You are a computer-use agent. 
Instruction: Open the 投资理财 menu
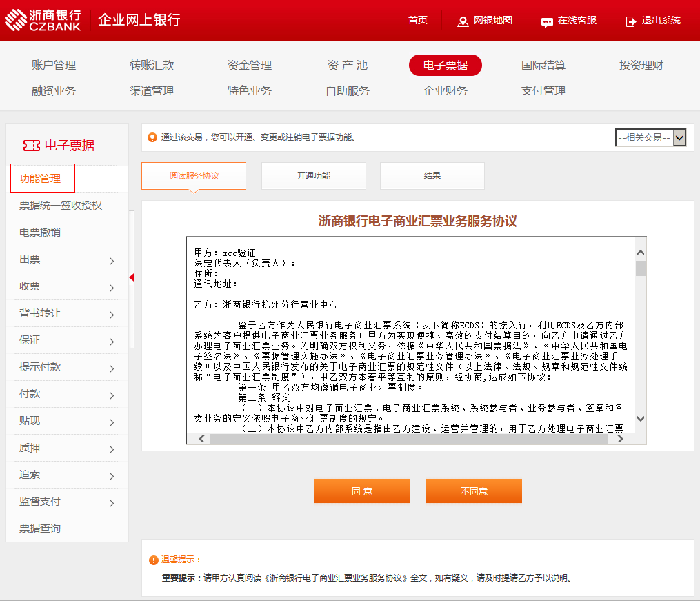641,65
